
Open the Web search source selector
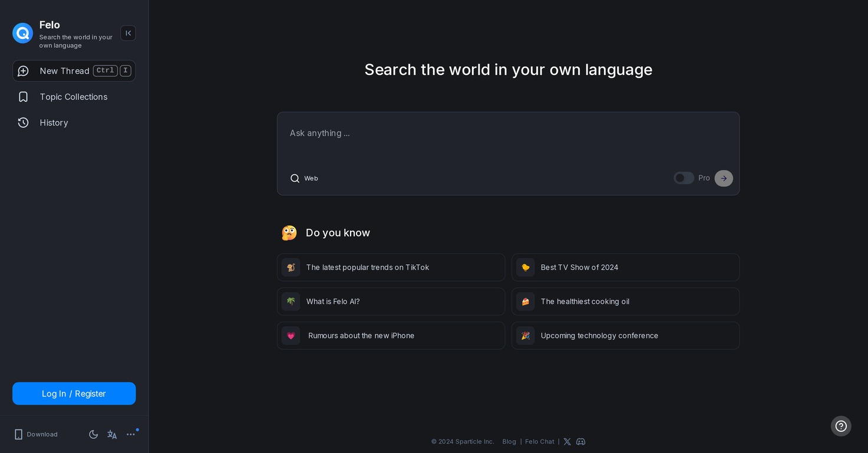click(x=304, y=178)
